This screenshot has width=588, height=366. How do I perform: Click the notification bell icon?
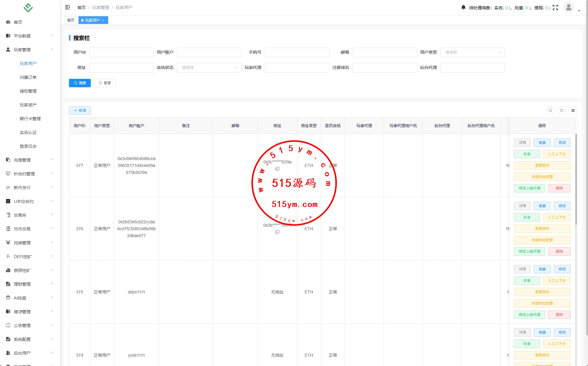click(x=463, y=7)
